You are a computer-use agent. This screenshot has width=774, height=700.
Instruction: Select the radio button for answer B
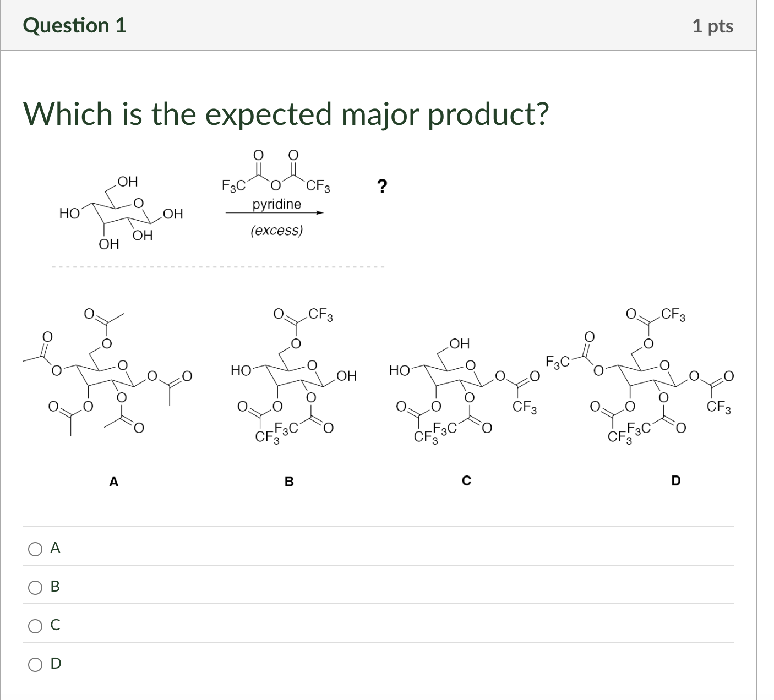(35, 587)
